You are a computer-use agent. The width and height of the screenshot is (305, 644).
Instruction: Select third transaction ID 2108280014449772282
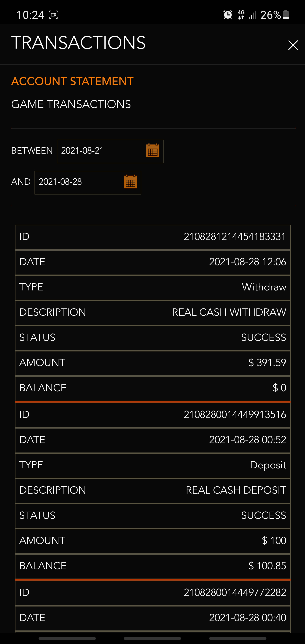[x=234, y=593]
